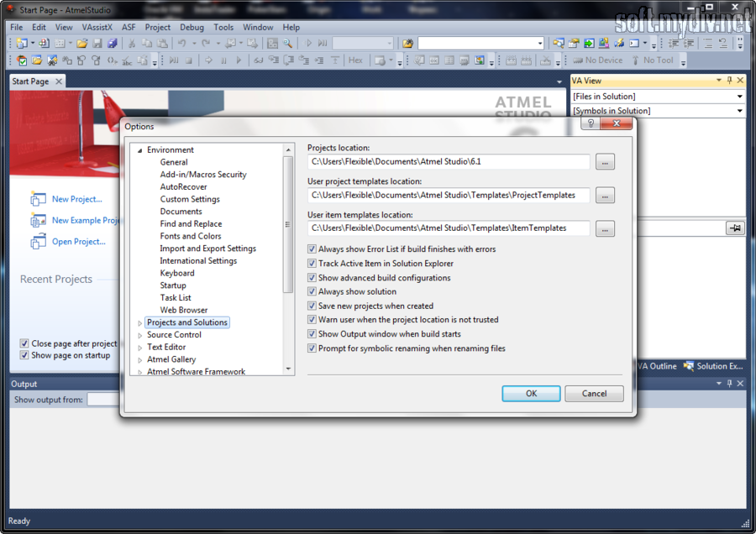This screenshot has width=756, height=534.
Task: Open the VAssistX menu
Action: pos(97,27)
